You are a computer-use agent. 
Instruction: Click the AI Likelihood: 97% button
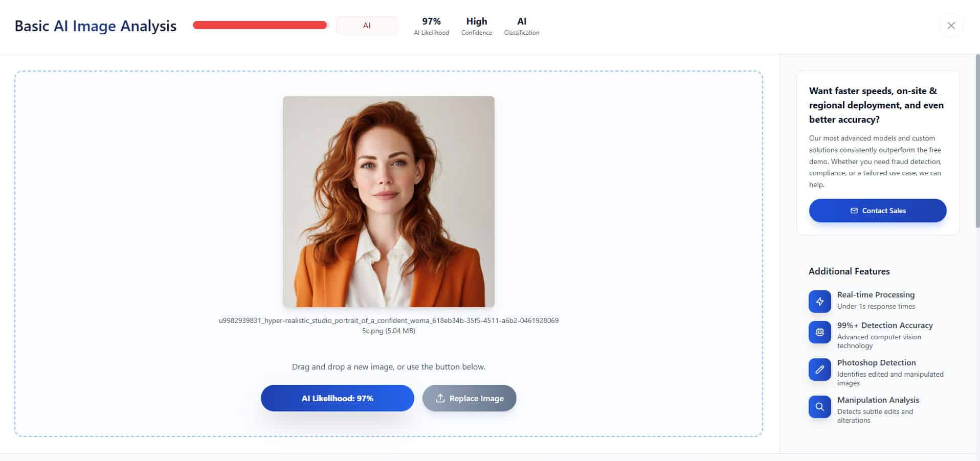[337, 398]
